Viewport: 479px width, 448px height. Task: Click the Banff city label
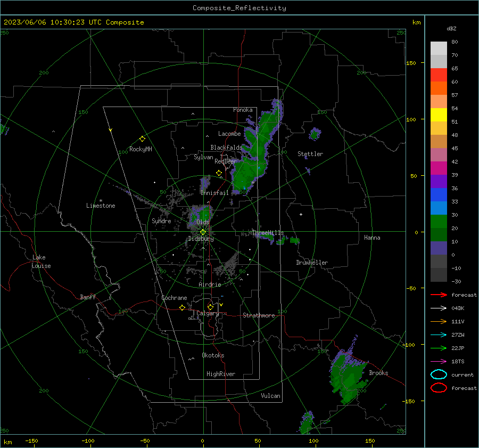88,297
